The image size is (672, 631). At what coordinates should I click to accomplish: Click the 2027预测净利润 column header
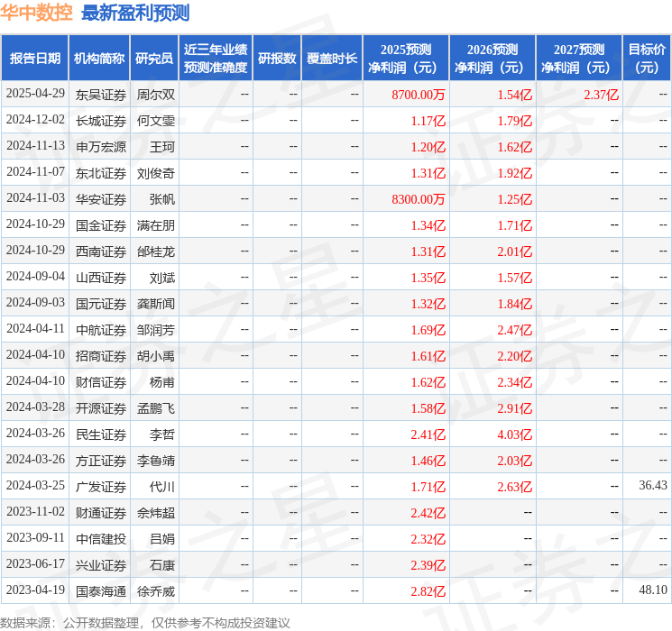[578, 59]
